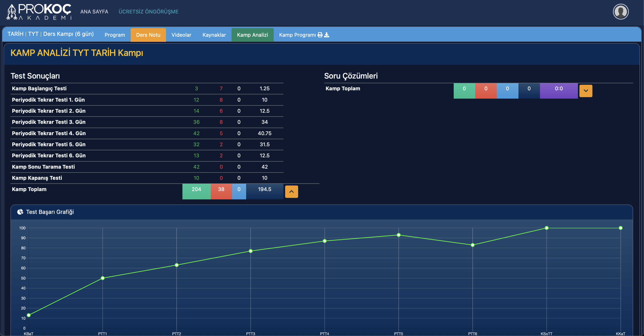Collapse the Test Sonuçları list with the up chevron
The height and width of the screenshot is (336, 644).
(x=291, y=191)
